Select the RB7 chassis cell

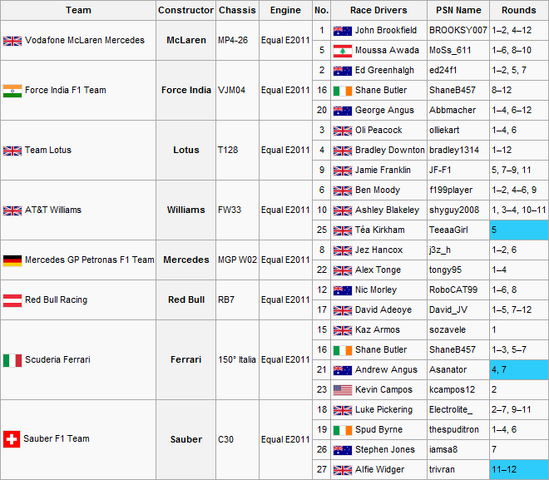coord(237,300)
